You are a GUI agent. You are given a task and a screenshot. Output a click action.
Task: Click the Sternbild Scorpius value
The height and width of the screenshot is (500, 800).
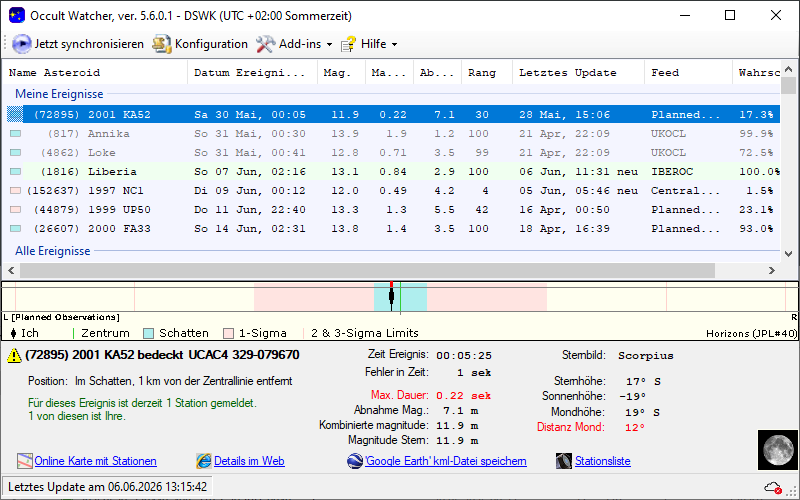point(645,356)
